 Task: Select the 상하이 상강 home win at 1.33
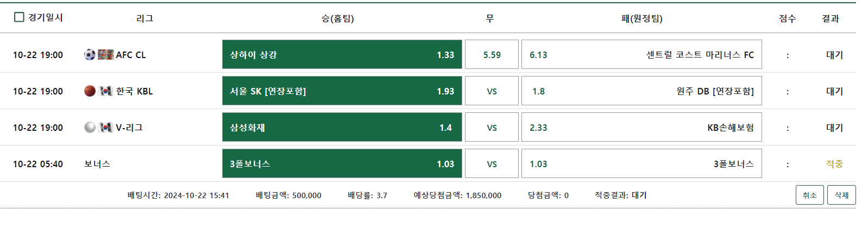(342, 54)
